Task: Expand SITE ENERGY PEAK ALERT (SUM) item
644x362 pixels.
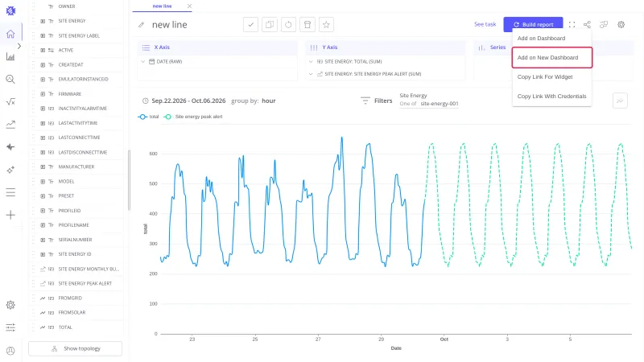Action: [x=311, y=74]
